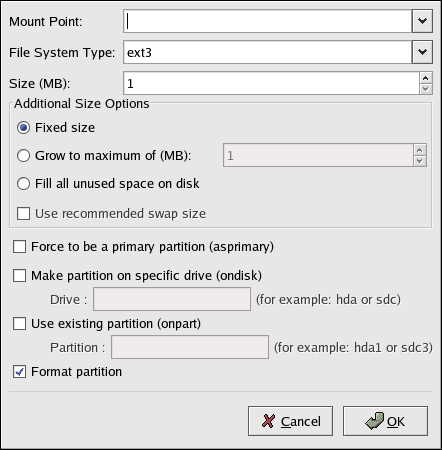Choose Grow to maximum of (MB) option
Viewport: 442px width, 450px height.
[23, 156]
